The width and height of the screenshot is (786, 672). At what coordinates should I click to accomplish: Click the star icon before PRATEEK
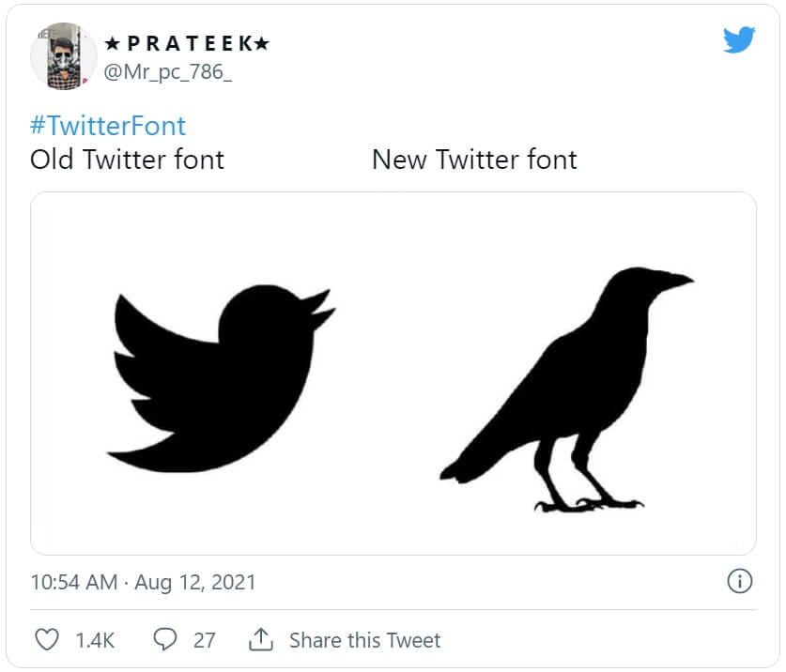point(113,43)
